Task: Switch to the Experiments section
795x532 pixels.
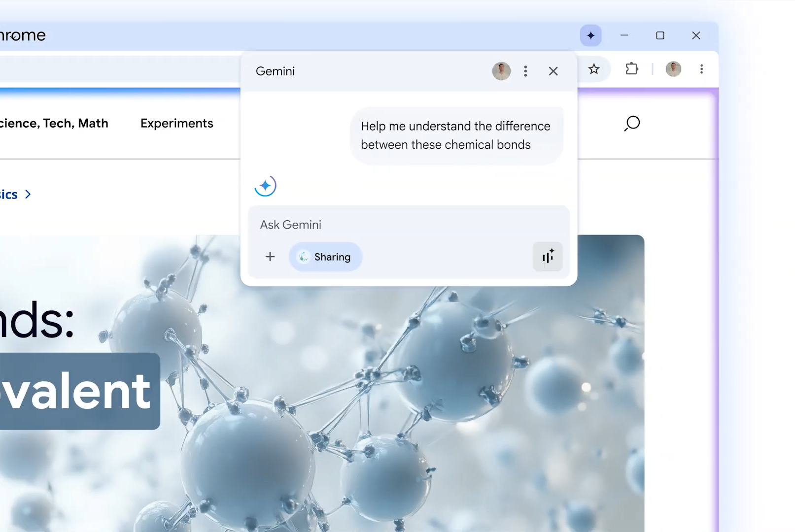Action: click(176, 123)
